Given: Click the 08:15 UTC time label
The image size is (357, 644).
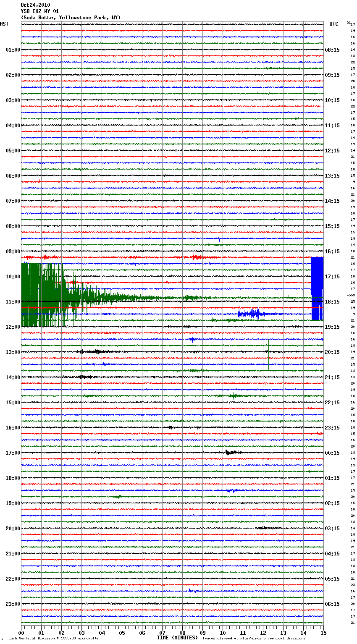Looking at the screenshot, I should click(x=332, y=50).
